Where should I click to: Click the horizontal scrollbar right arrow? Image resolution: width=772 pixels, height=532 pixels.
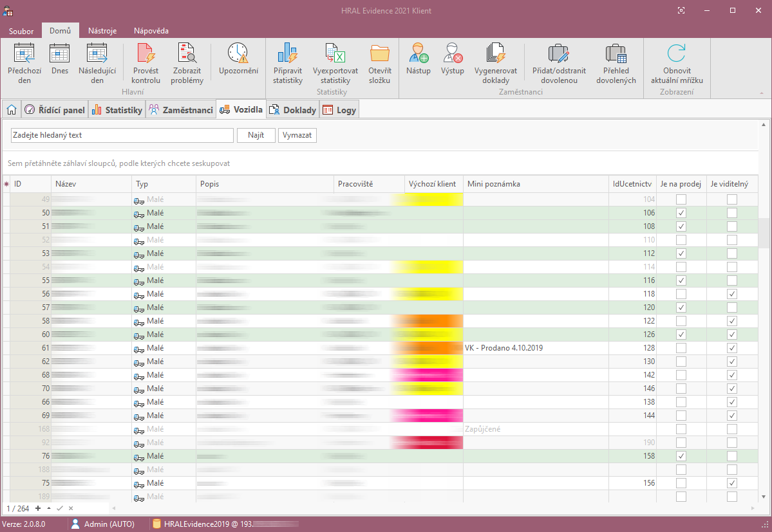752,508
